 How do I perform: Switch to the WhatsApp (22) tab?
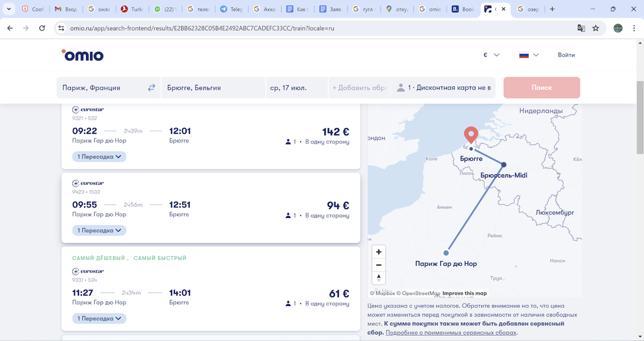[x=165, y=9]
